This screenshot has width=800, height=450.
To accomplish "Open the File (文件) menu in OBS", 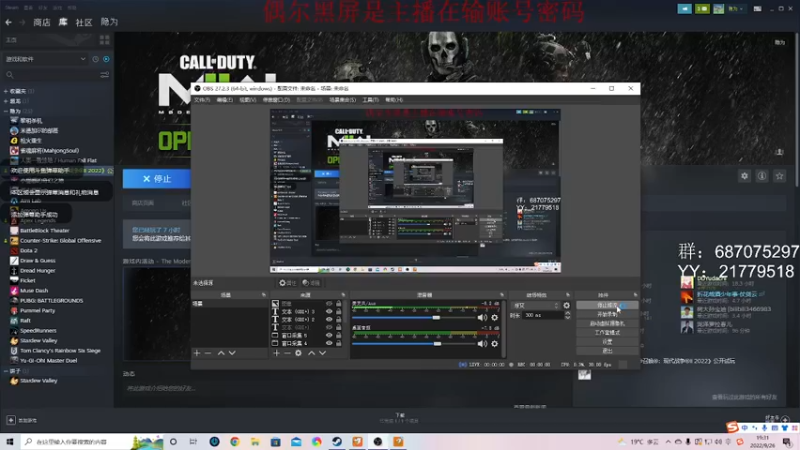I will (x=202, y=100).
